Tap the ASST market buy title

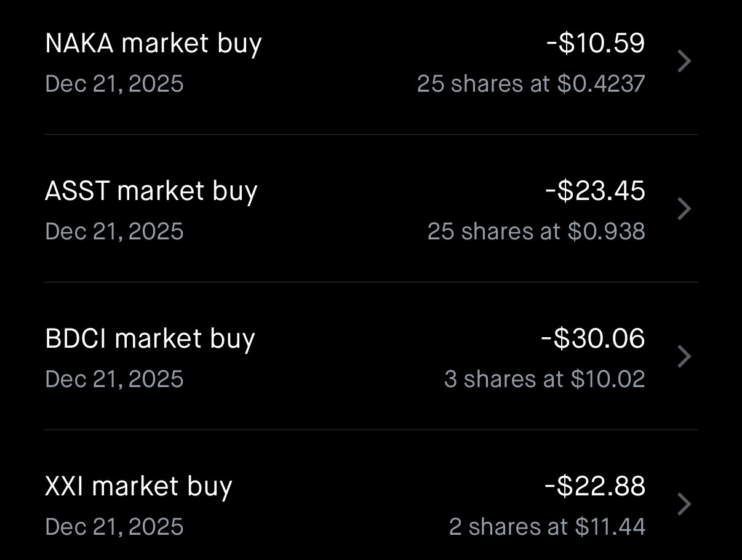pyautogui.click(x=151, y=191)
